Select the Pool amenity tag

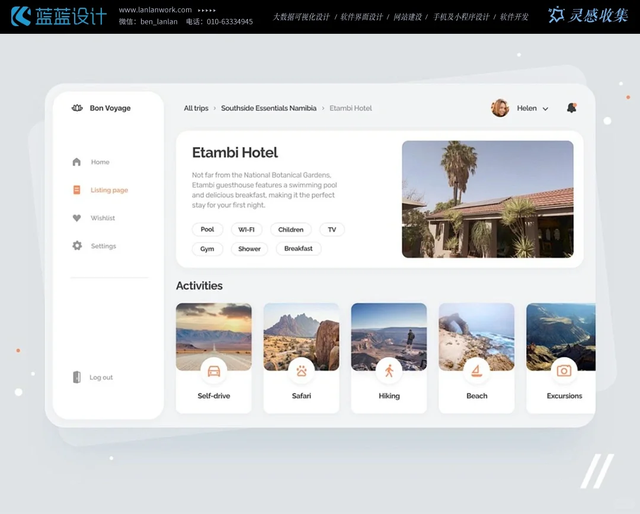pyautogui.click(x=207, y=229)
